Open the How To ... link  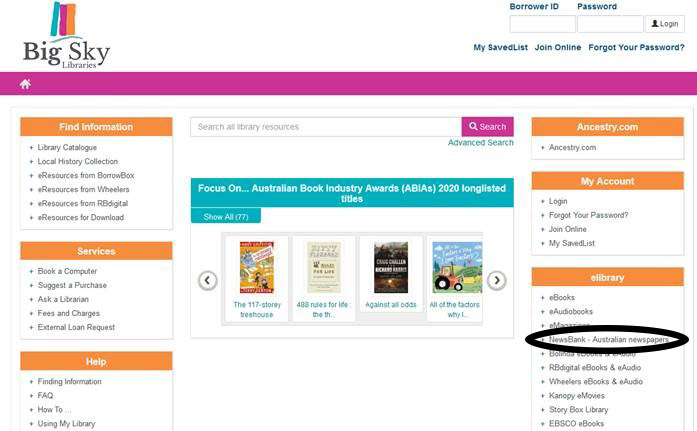tap(54, 410)
